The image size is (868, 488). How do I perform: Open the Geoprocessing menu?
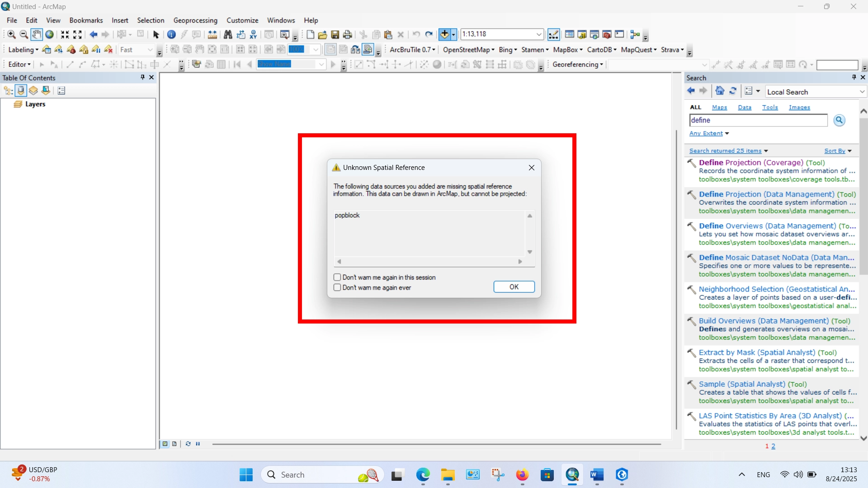point(195,20)
